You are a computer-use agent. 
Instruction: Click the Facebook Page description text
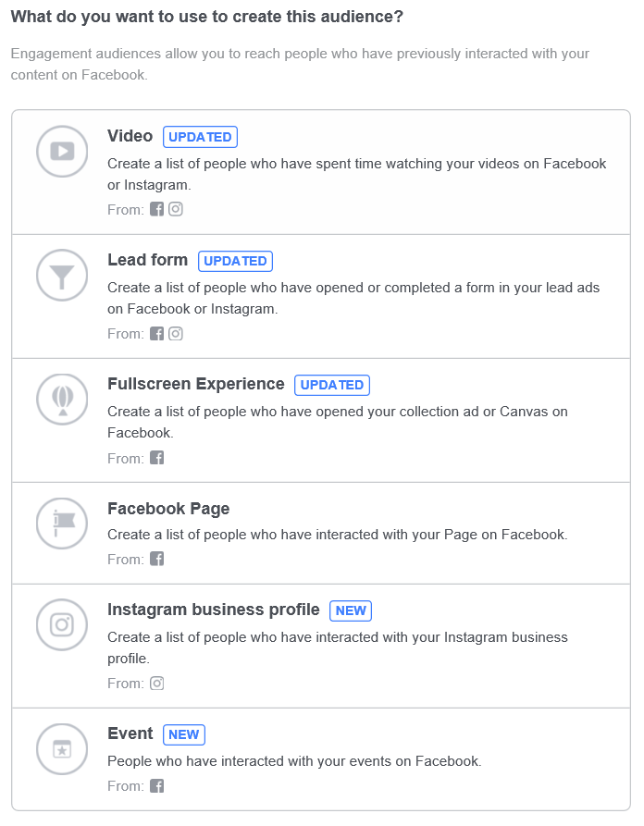coord(338,535)
